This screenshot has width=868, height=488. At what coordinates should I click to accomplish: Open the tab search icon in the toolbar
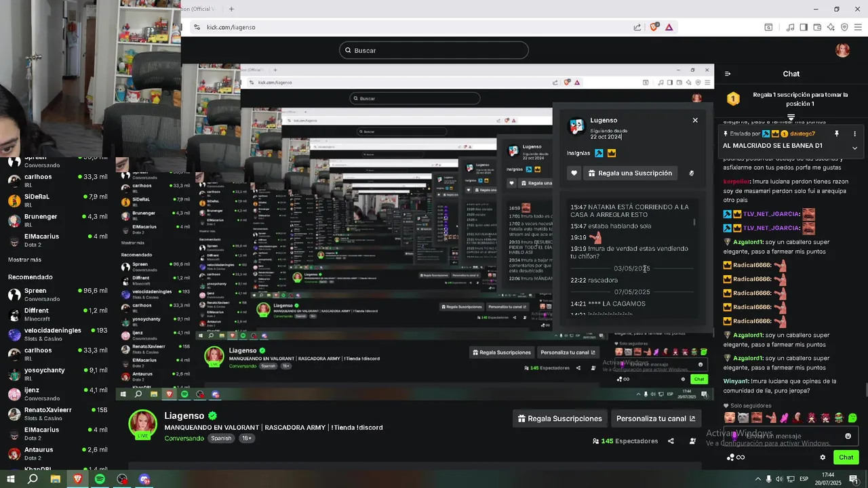tap(768, 27)
